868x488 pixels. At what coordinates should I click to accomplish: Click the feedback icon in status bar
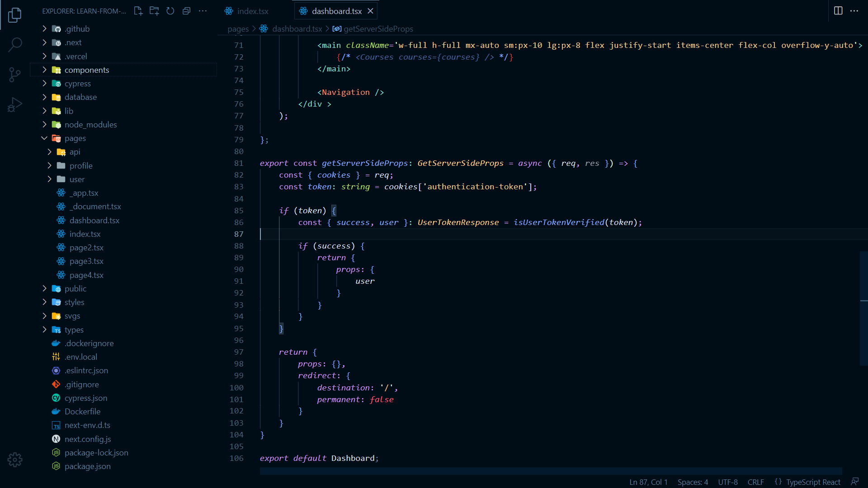coord(854,482)
